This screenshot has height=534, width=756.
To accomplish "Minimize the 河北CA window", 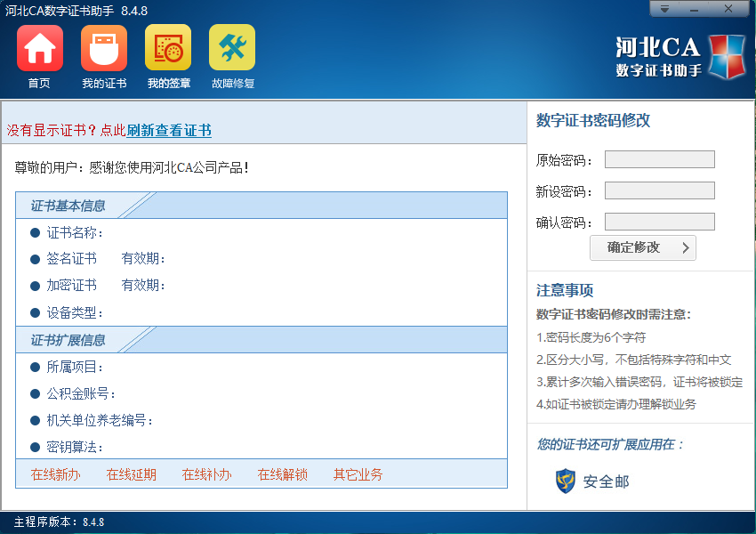I will tap(694, 9).
